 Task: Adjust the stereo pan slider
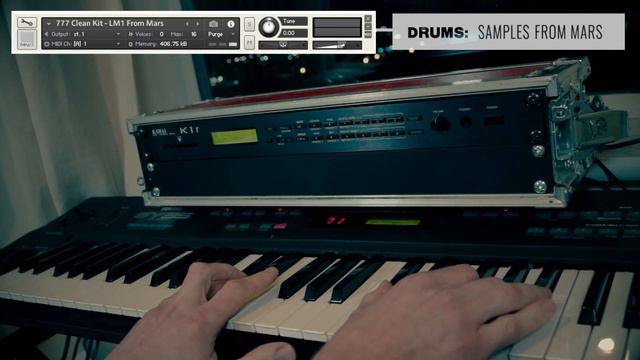[x=283, y=45]
